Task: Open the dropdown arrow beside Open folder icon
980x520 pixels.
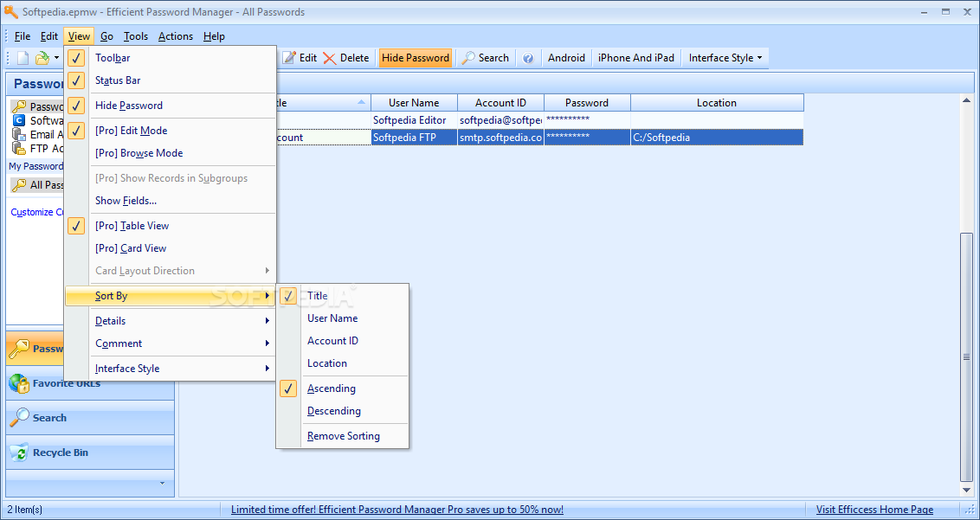Action: tap(56, 58)
